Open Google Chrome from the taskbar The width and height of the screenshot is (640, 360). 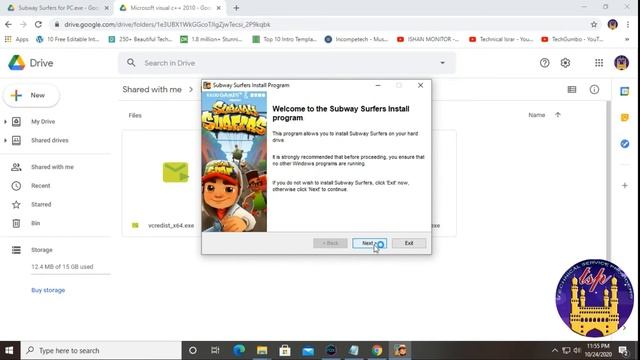(377, 350)
